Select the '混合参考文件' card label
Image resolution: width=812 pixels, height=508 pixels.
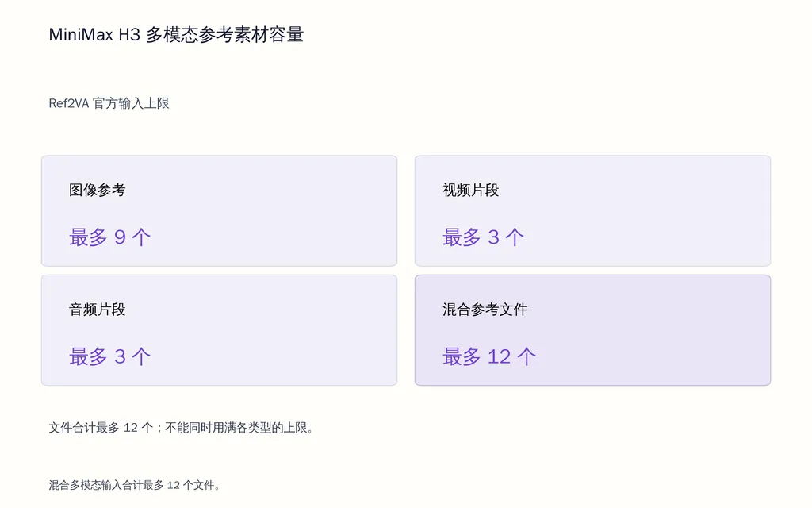(485, 310)
